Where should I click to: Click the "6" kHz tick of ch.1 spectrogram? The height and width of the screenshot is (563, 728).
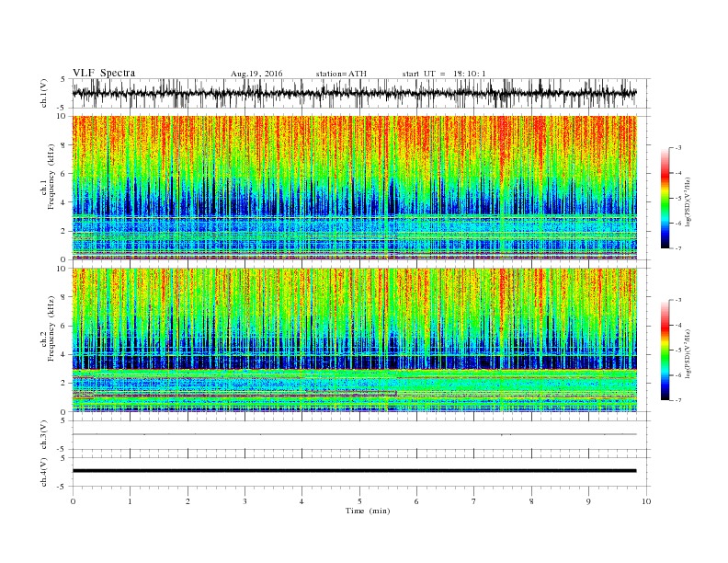tap(64, 174)
